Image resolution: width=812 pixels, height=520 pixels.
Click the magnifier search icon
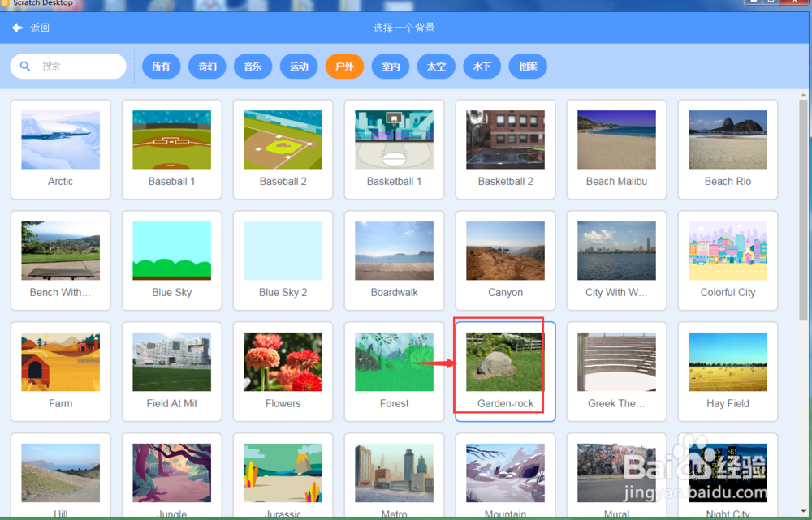pos(25,67)
